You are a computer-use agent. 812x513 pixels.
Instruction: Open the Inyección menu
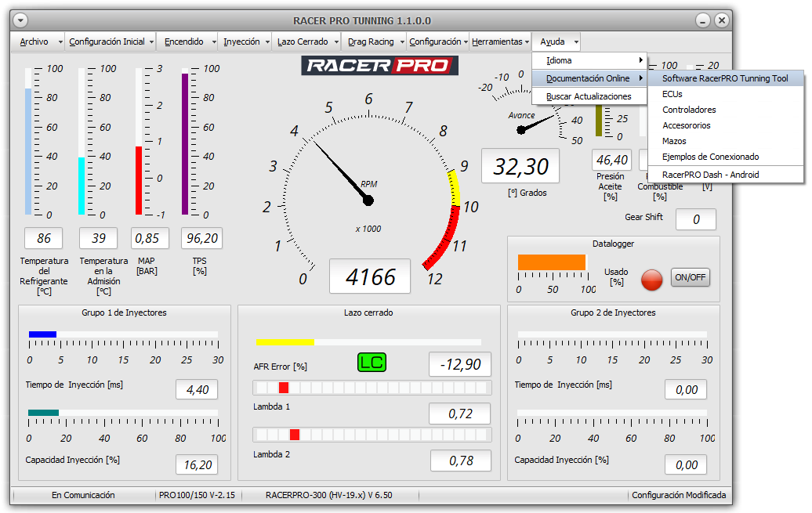pyautogui.click(x=242, y=42)
